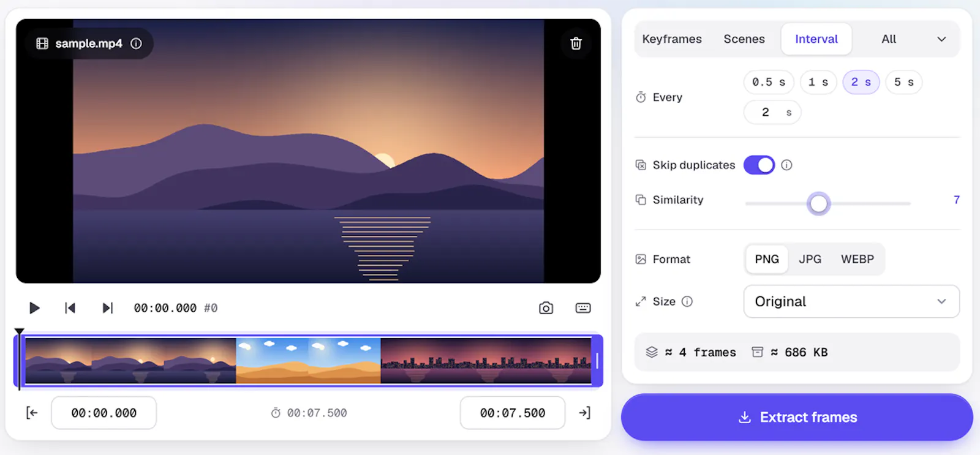Viewport: 980px width, 455px height.
Task: Set start point to current position icon
Action: (x=32, y=413)
